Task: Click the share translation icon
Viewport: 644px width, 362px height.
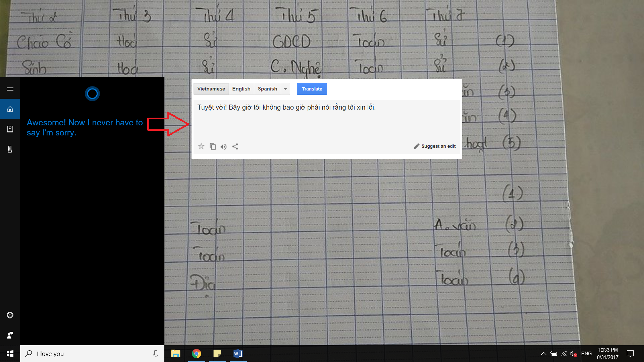Action: [x=235, y=146]
